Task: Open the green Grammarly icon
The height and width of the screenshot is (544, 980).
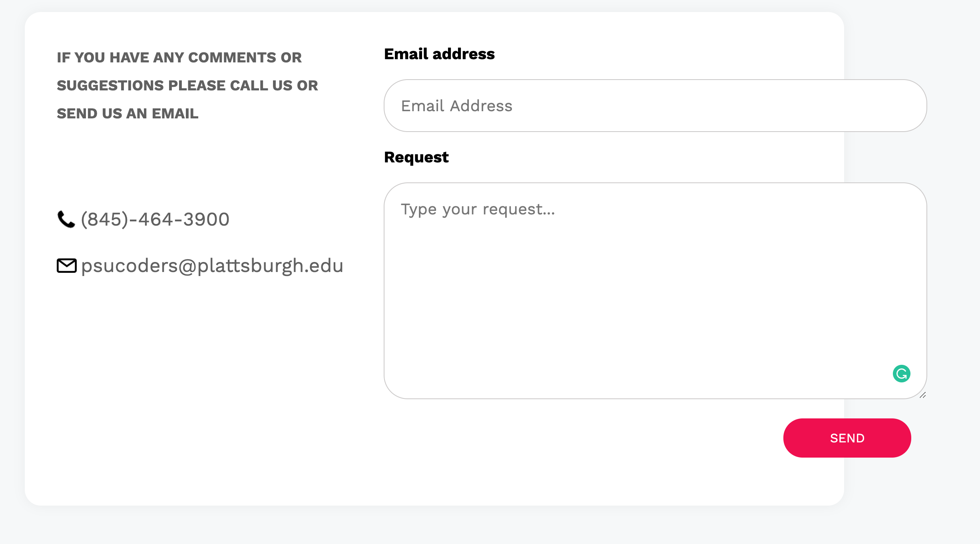Action: click(x=901, y=374)
